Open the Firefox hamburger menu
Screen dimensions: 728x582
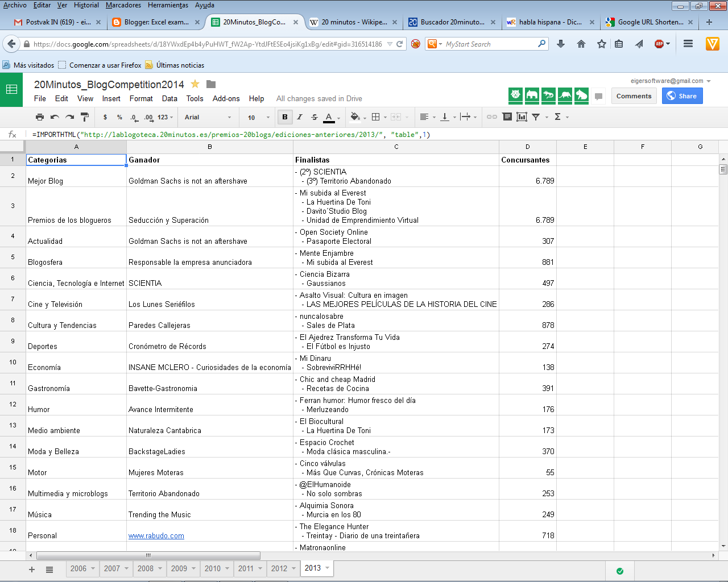pyautogui.click(x=688, y=44)
